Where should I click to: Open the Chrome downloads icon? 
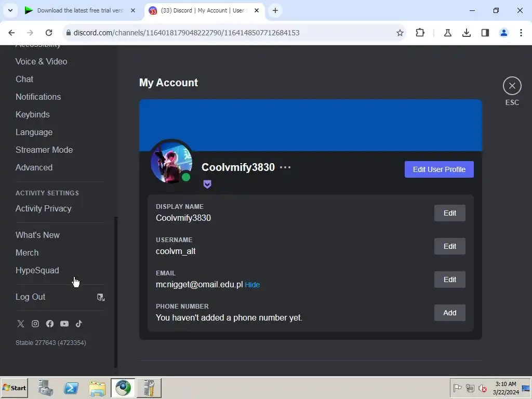pyautogui.click(x=467, y=33)
